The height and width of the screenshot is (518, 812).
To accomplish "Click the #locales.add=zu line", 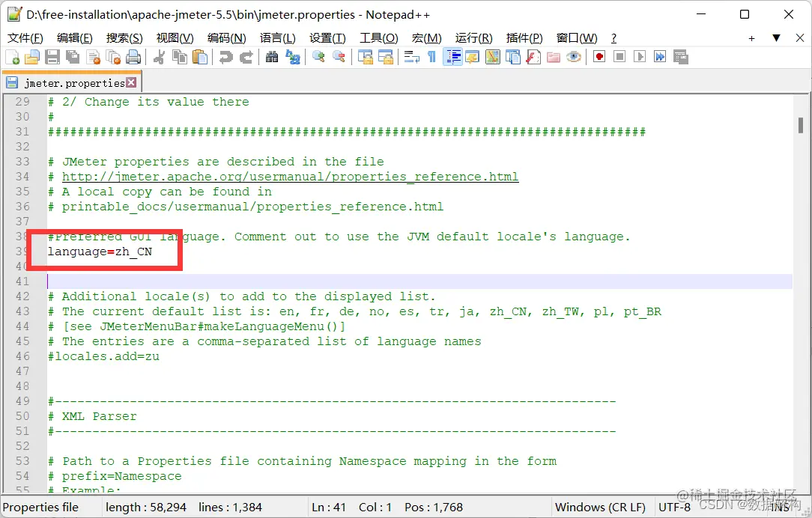I will pos(103,356).
